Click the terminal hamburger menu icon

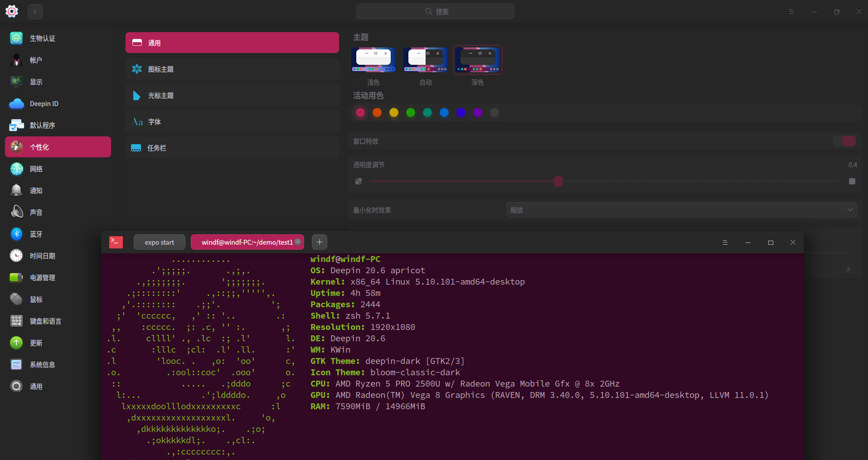(725, 242)
